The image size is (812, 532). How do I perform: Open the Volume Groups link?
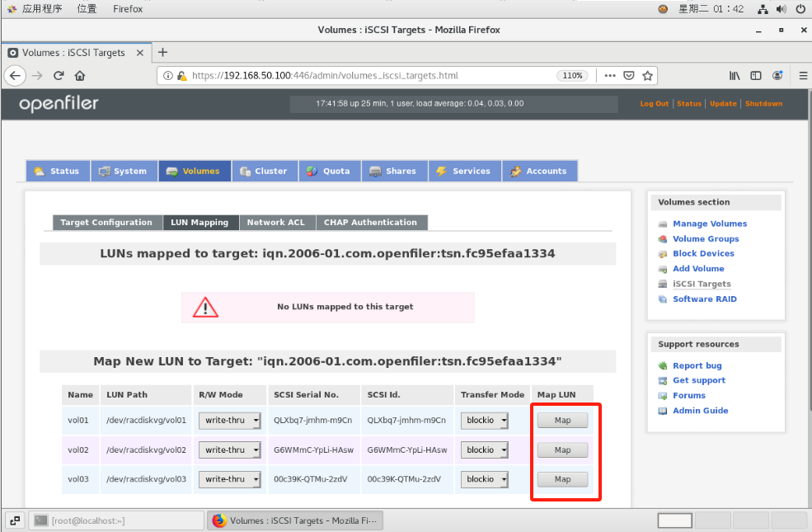click(x=706, y=239)
